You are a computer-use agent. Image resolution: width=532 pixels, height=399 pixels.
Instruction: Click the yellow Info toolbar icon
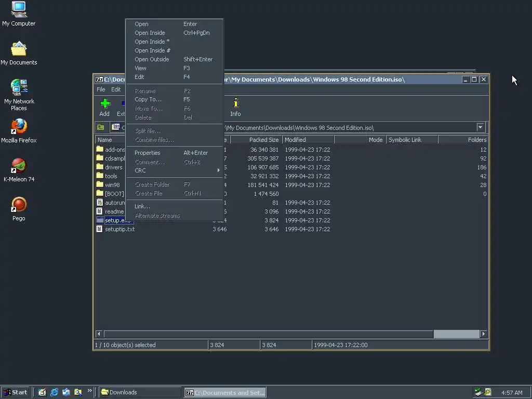pyautogui.click(x=235, y=102)
